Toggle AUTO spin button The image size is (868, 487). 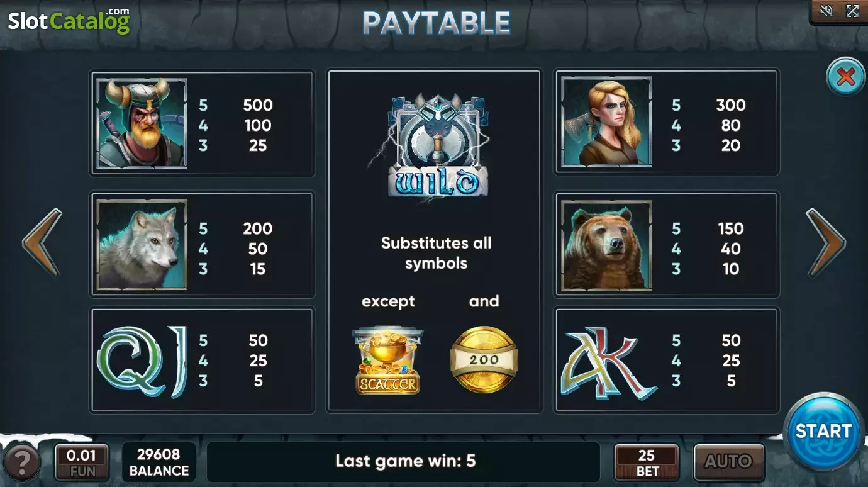[x=729, y=462]
